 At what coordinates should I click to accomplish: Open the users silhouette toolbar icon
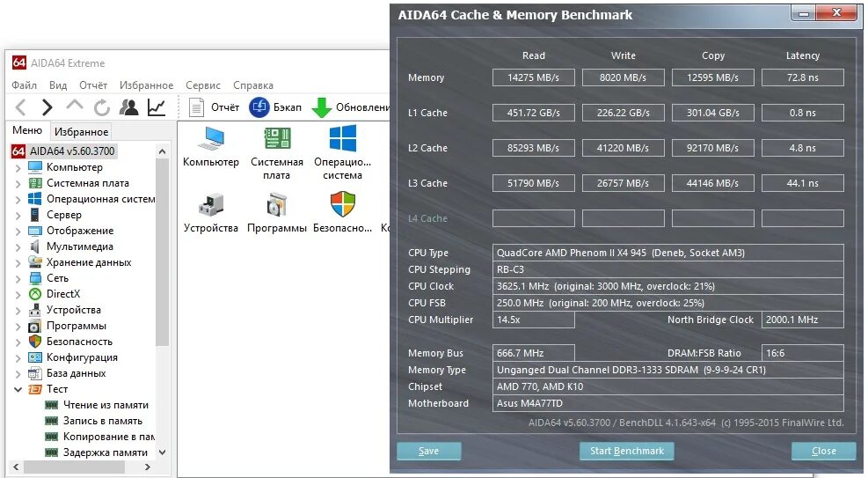[129, 107]
